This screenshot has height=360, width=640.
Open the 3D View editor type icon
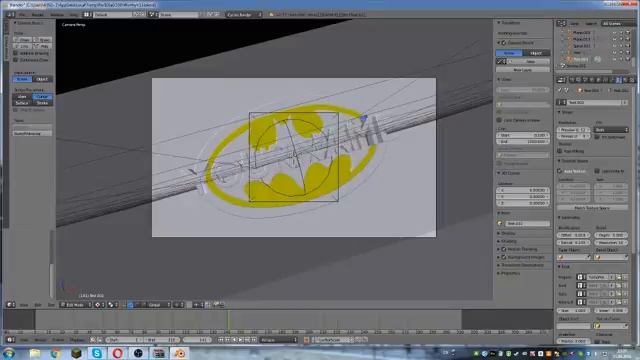click(x=10, y=304)
